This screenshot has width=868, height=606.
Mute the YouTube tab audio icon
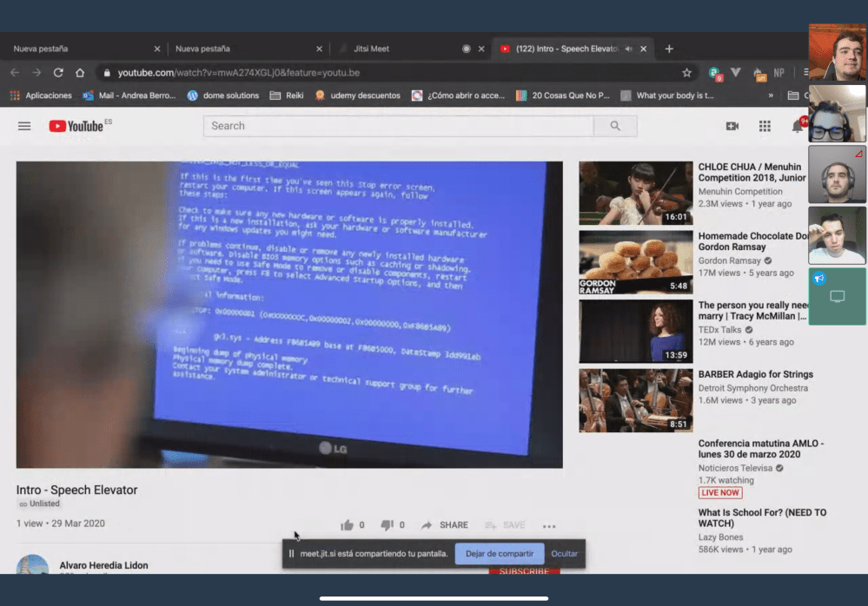[x=628, y=49]
